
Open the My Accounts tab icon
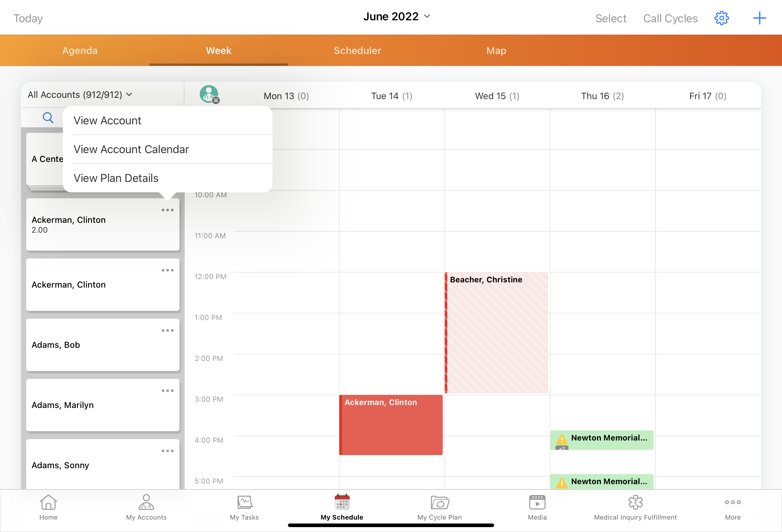click(146, 503)
